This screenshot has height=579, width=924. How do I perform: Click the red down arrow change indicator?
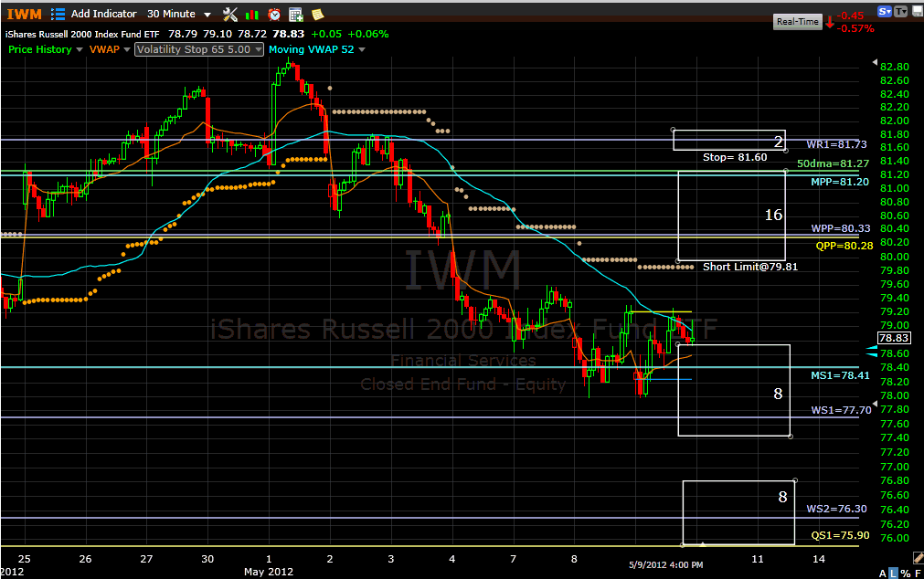tap(830, 23)
